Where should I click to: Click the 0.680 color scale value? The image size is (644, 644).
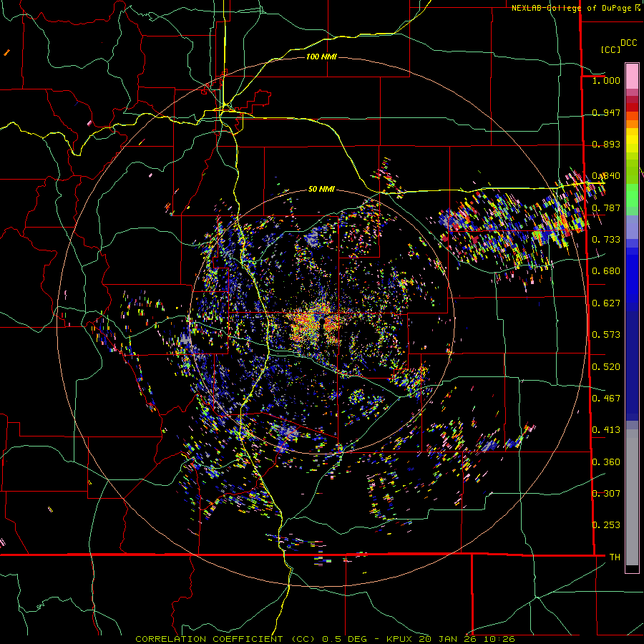(606, 271)
